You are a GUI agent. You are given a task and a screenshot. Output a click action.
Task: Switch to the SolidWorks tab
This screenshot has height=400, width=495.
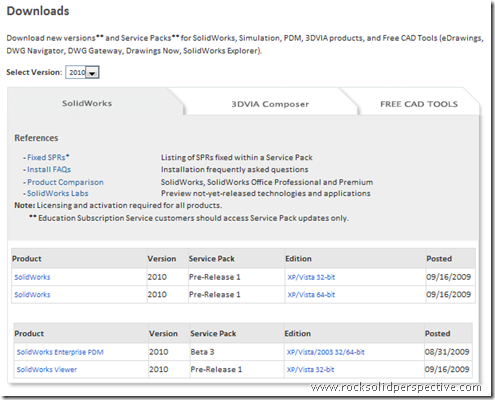[87, 103]
